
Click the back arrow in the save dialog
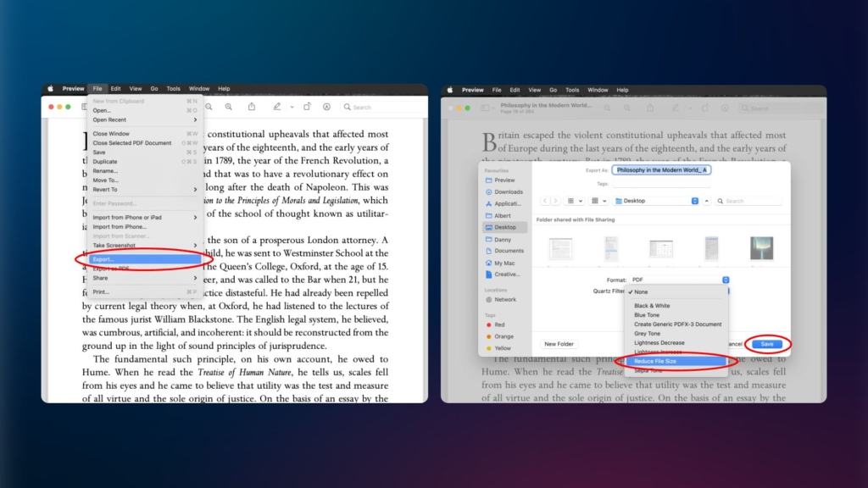click(545, 201)
